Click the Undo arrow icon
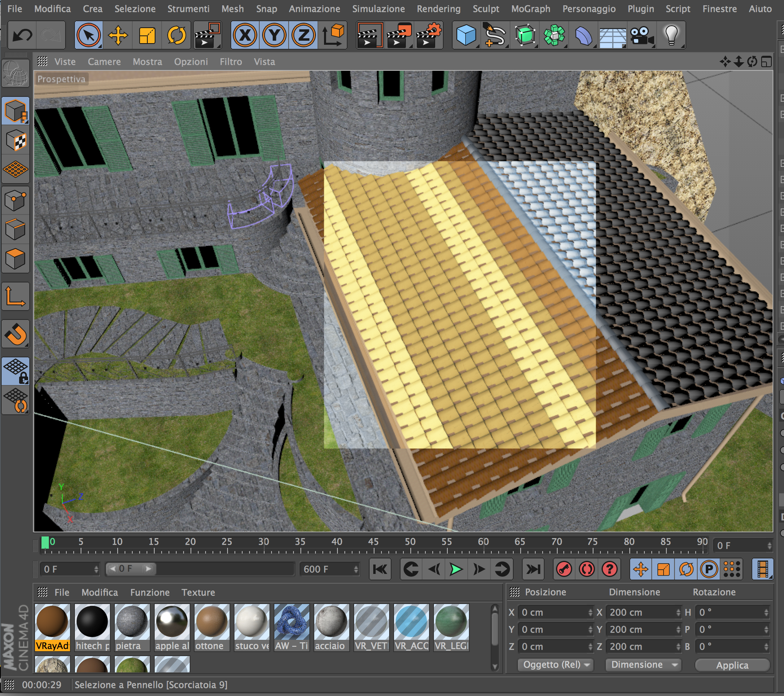784x696 pixels. pyautogui.click(x=22, y=35)
